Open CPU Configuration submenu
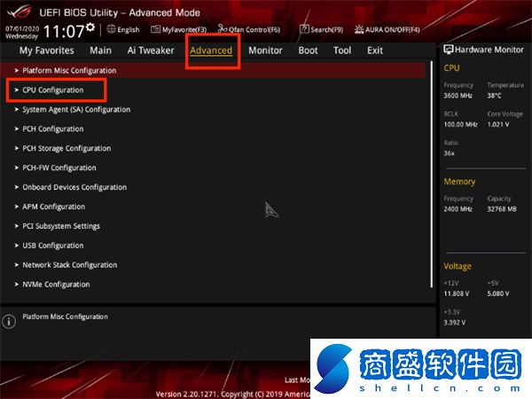This screenshot has height=399, width=532. point(53,90)
